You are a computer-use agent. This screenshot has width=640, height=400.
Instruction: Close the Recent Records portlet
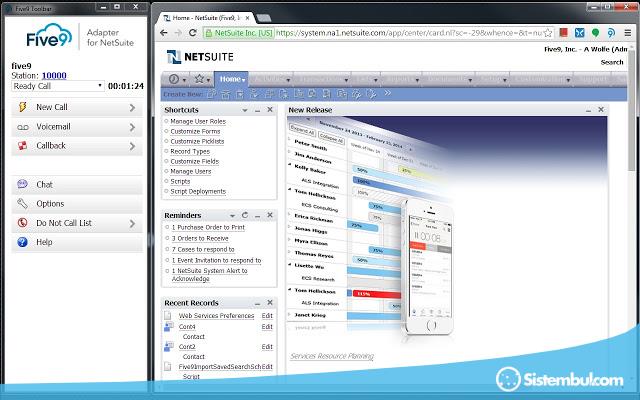[x=270, y=303]
